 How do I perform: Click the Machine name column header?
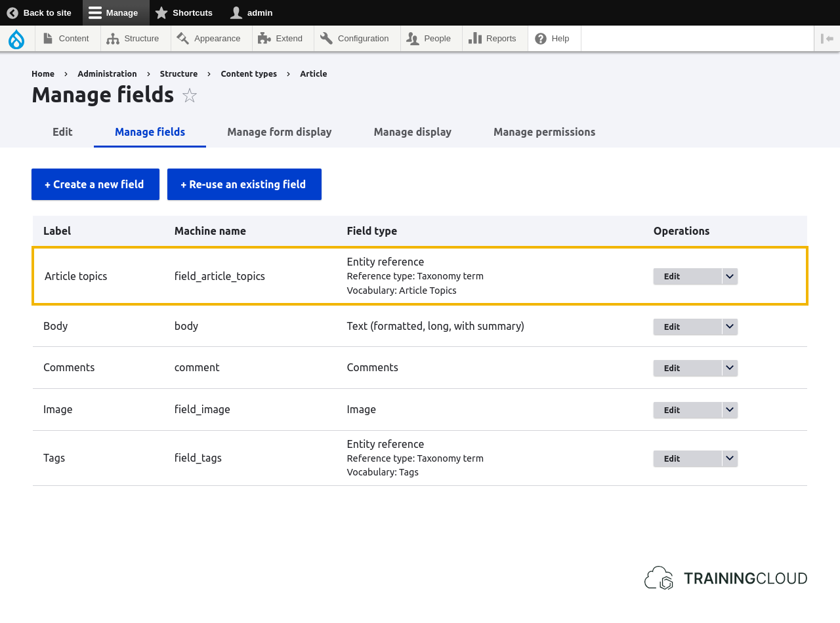pyautogui.click(x=210, y=231)
